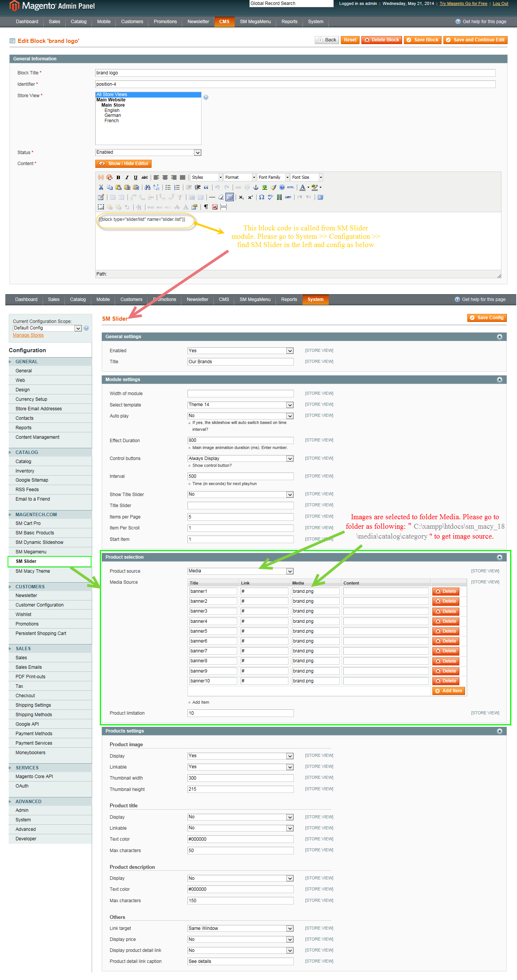Image resolution: width=517 pixels, height=980 pixels.
Task: Open the Manage Stores link
Action: click(x=28, y=336)
